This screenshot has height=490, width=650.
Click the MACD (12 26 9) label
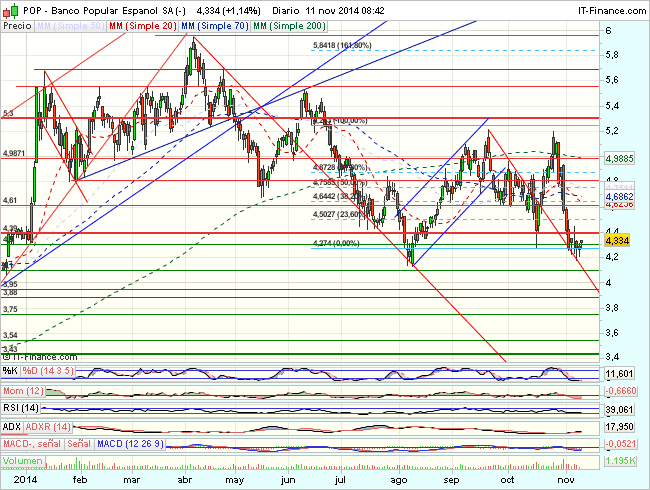click(130, 444)
